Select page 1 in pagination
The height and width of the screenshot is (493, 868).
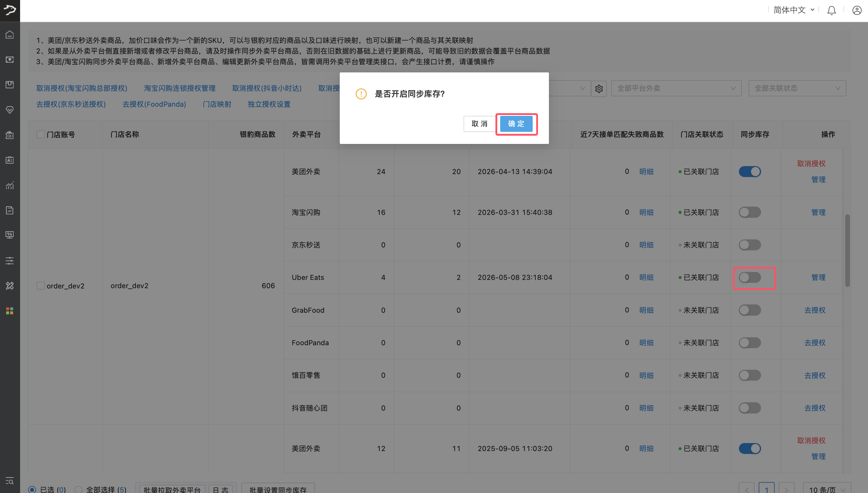click(766, 489)
